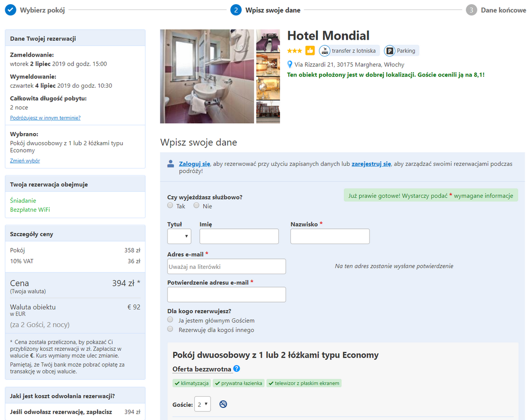528x420 pixels.
Task: Open the Tytuł dropdown
Action: [x=179, y=236]
